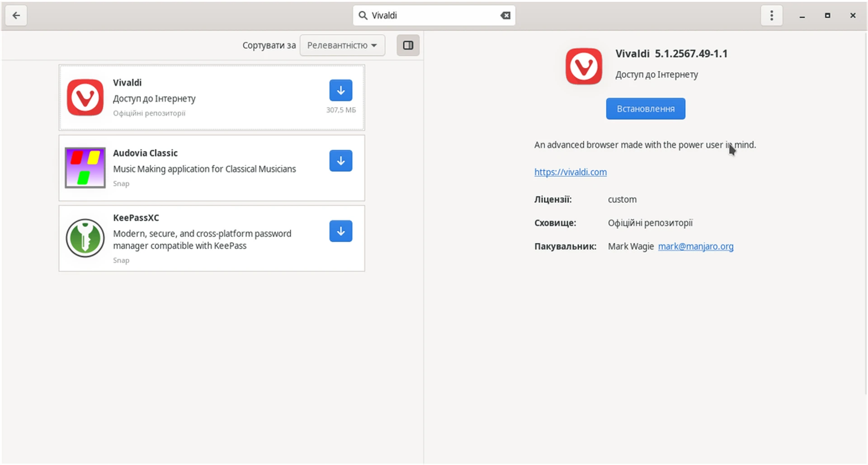Image resolution: width=868 pixels, height=465 pixels.
Task: Click the Встановлення install button
Action: 646,109
